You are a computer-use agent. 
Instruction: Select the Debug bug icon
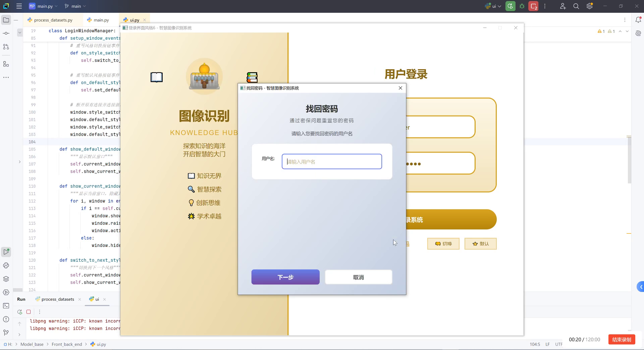[522, 6]
